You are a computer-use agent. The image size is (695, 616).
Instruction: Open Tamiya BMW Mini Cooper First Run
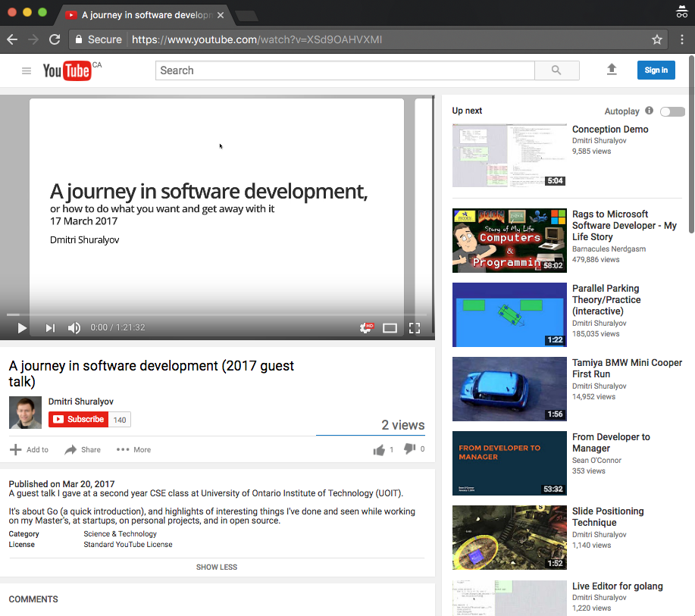627,368
